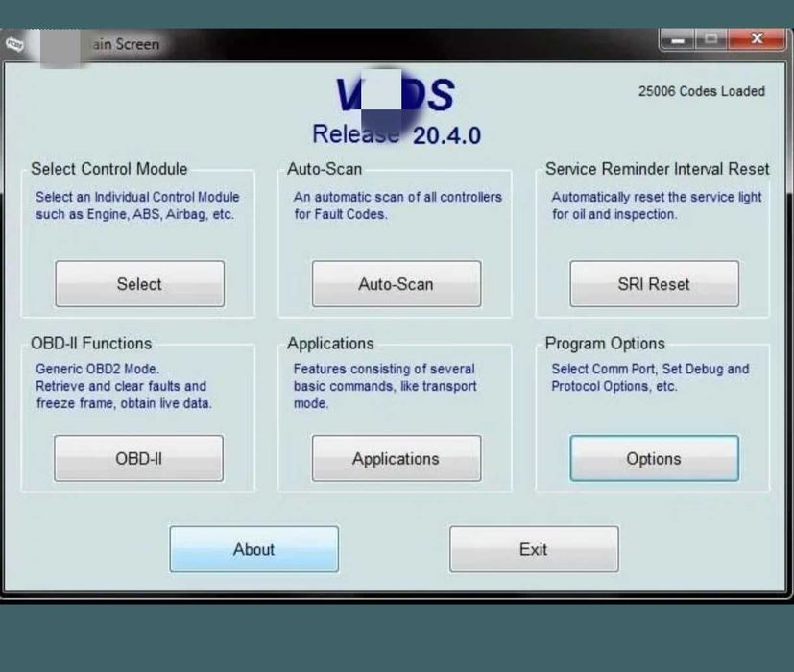Minimize the Main Screen window
This screenshot has height=672, width=794.
coord(678,39)
